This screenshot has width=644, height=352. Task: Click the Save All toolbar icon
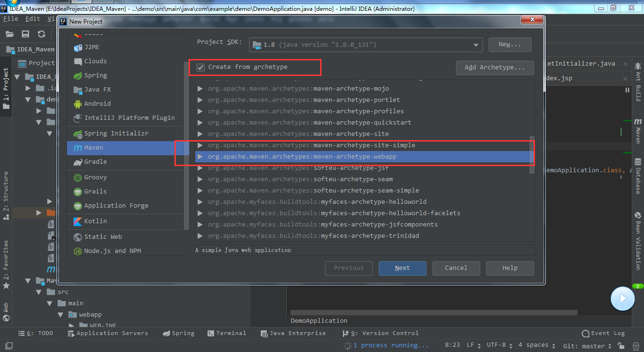pyautogui.click(x=25, y=34)
